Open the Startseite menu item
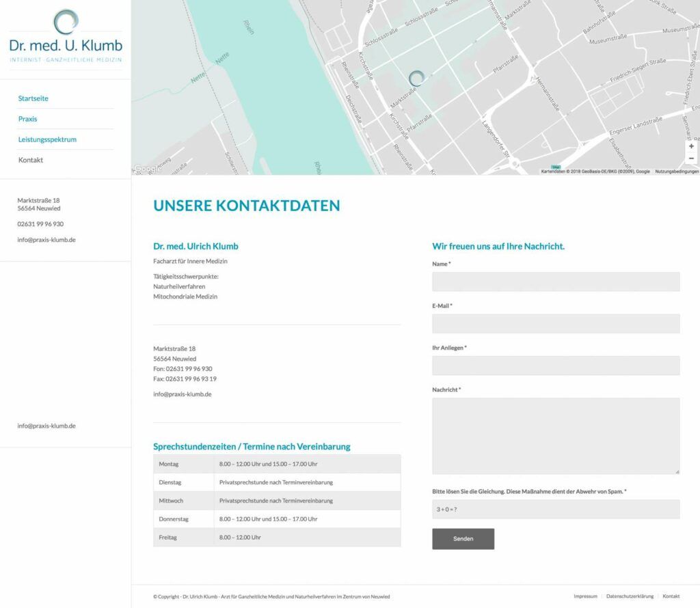The height and width of the screenshot is (608, 700). pyautogui.click(x=33, y=98)
